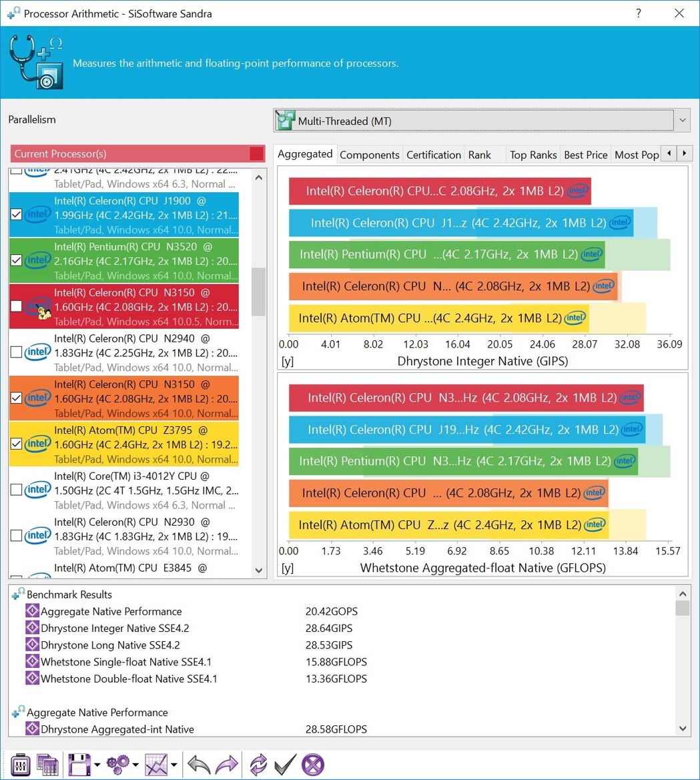
Task: Uncheck the Atom Z3795 processor checkbox
Action: click(17, 444)
